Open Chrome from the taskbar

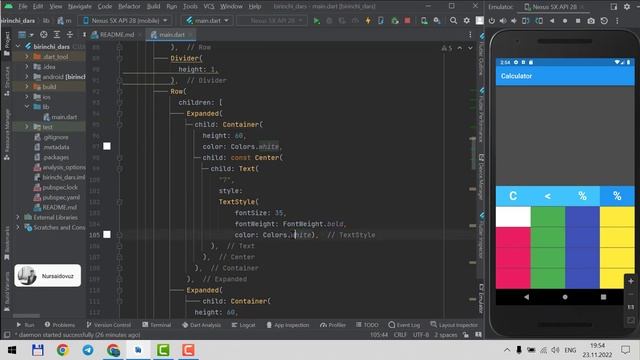pyautogui.click(x=62, y=350)
